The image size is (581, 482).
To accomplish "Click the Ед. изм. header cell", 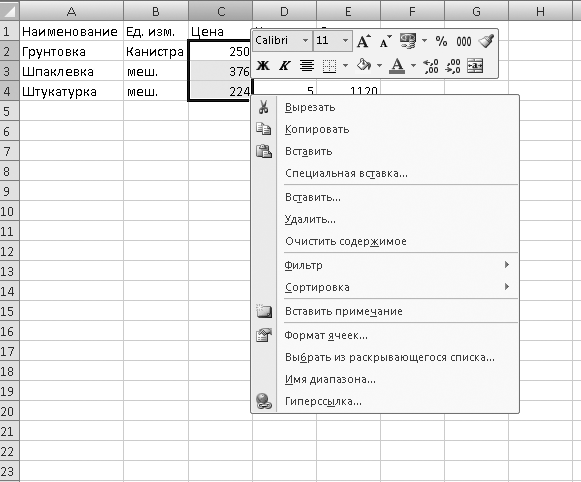I will 156,31.
